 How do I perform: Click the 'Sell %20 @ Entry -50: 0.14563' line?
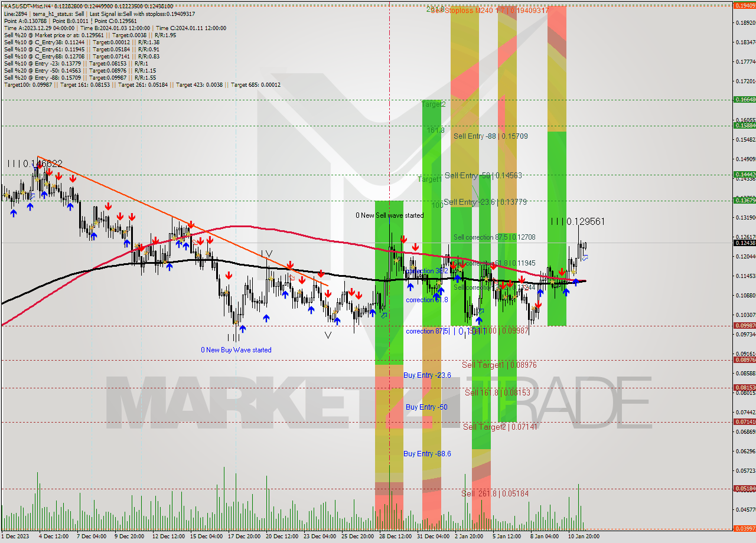(x=80, y=70)
